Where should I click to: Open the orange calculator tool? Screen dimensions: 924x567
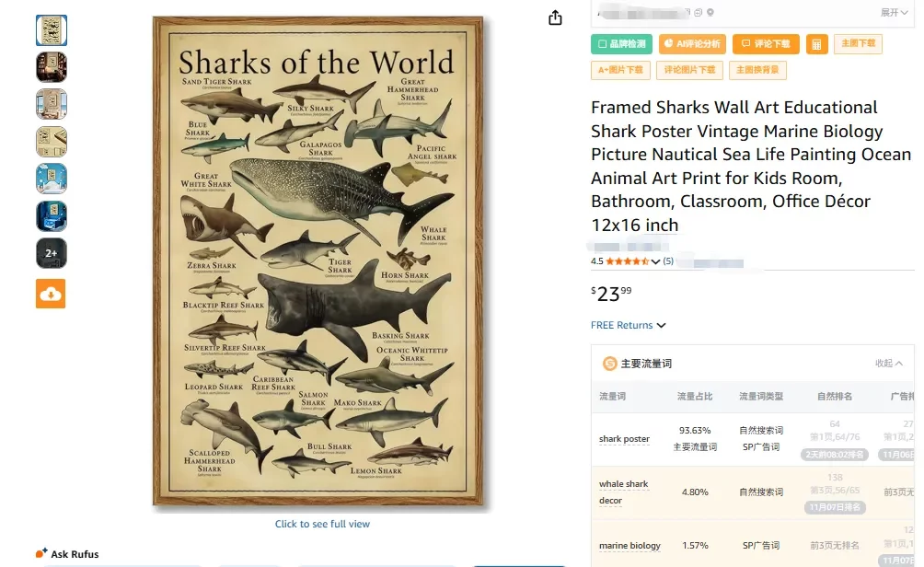816,44
